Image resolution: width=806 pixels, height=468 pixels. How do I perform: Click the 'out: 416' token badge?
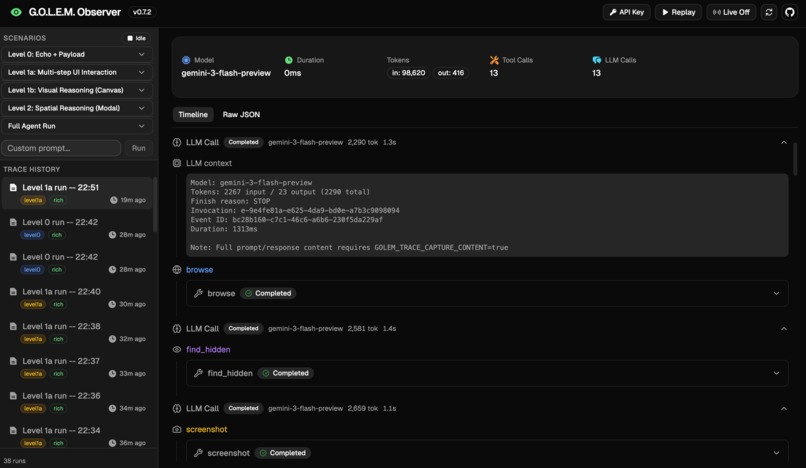click(x=451, y=73)
